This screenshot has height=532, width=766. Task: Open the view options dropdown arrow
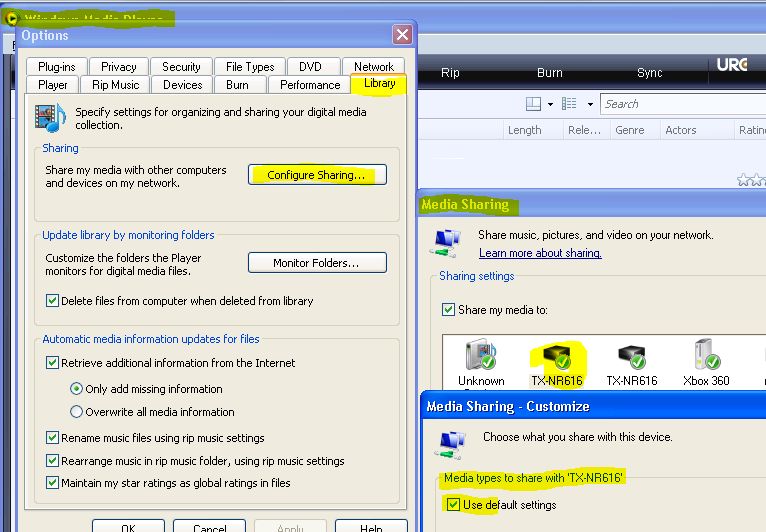(590, 104)
